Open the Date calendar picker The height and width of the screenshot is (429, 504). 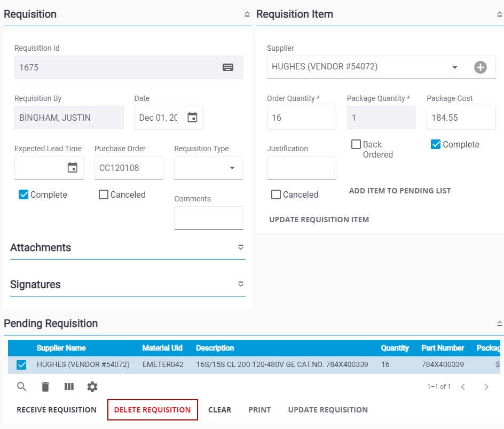point(192,118)
